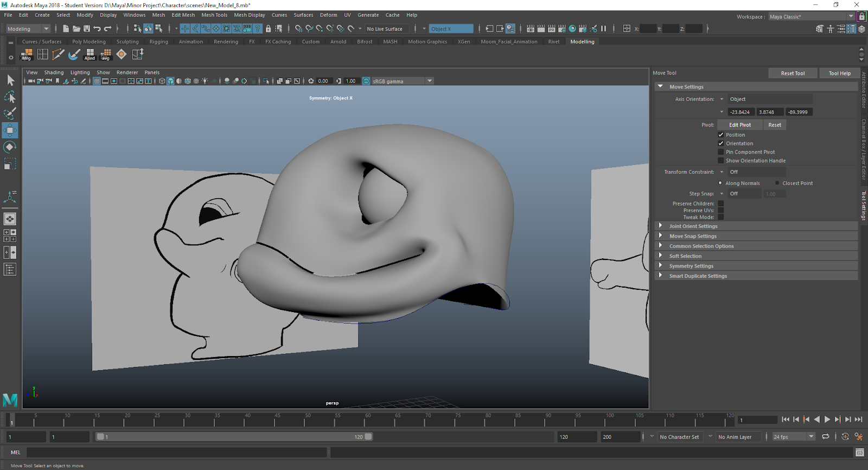Select the Closest Point radio button
This screenshot has height=470, width=868.
(777, 183)
